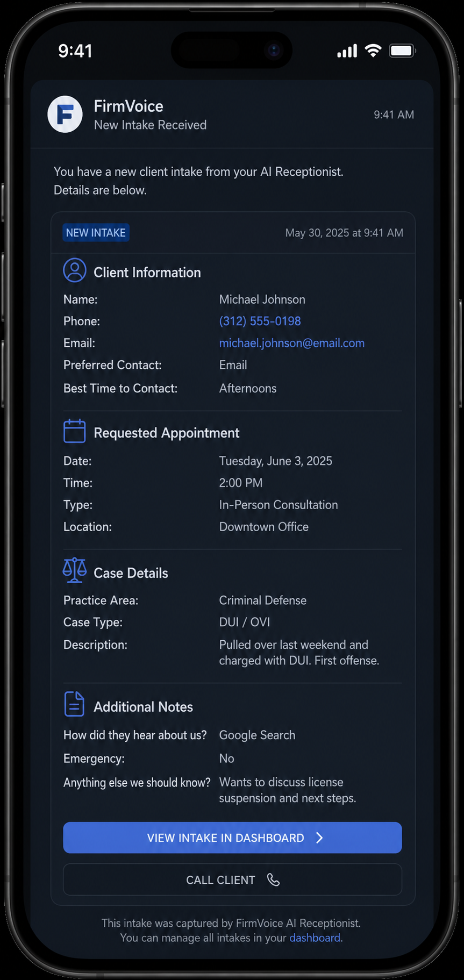The image size is (464, 980).
Task: Tap the cellular signal bars icon
Action: click(x=347, y=51)
